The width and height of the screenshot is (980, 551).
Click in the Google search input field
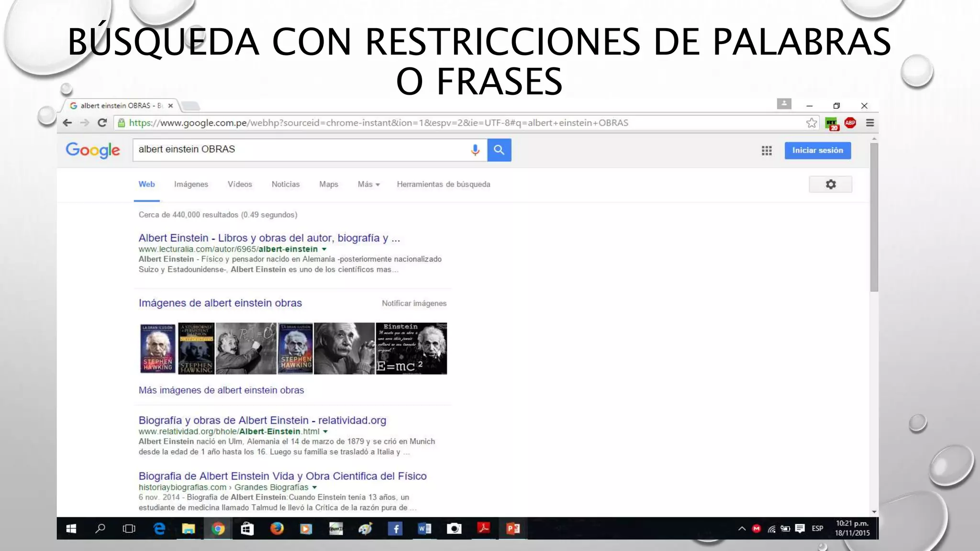tap(297, 150)
